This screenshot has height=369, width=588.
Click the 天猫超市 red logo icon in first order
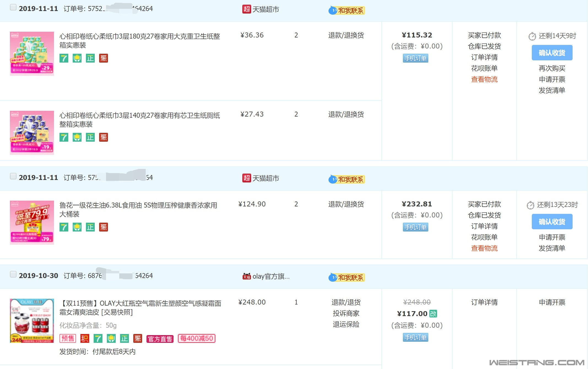tap(246, 9)
